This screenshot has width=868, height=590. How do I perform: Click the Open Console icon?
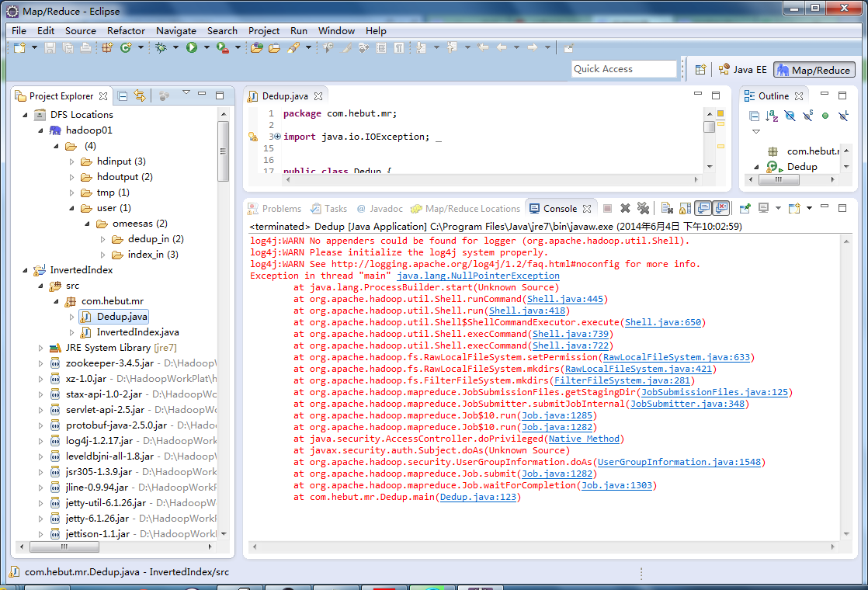(x=795, y=208)
